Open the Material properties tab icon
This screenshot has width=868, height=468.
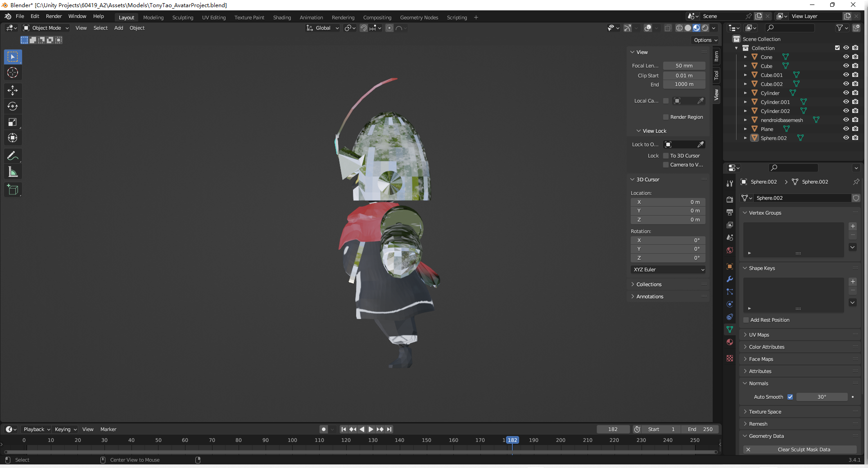(x=730, y=342)
